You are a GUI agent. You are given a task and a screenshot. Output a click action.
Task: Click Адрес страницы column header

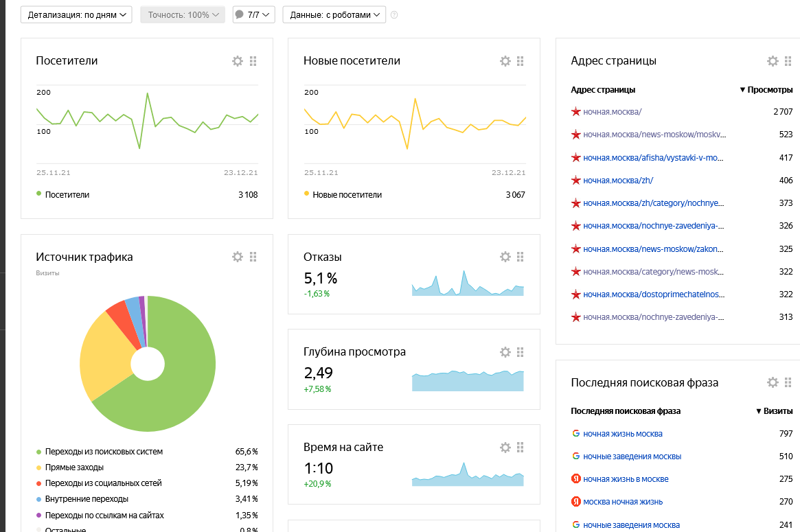(x=603, y=90)
